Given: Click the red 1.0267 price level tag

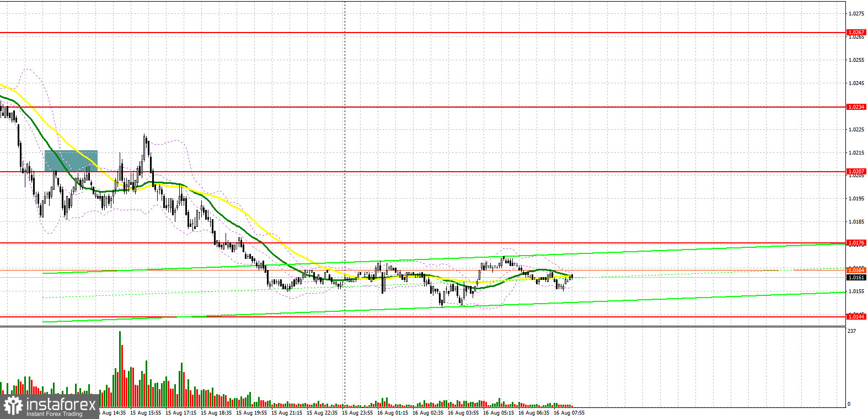Looking at the screenshot, I should pyautogui.click(x=856, y=33).
